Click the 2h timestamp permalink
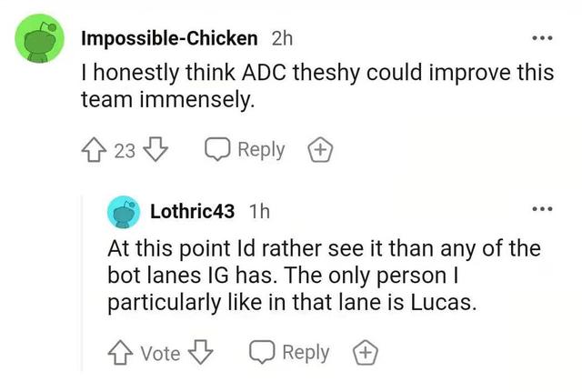 (x=282, y=38)
